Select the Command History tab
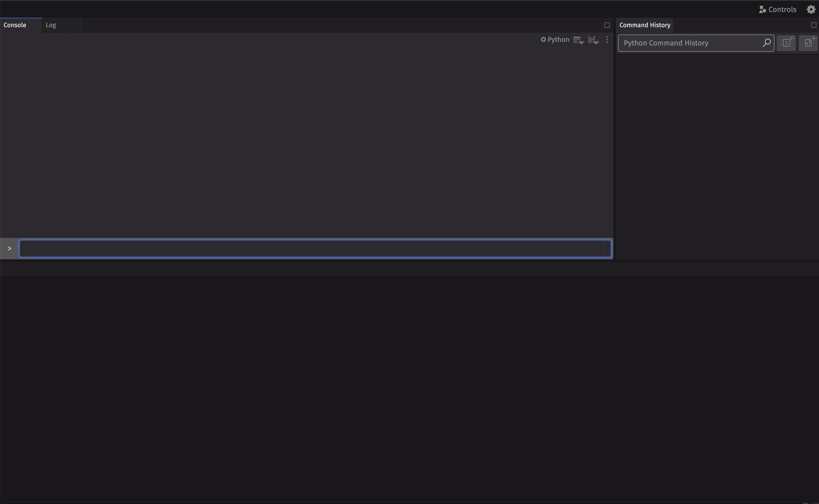Viewport: 819px width, 504px height. click(644, 25)
